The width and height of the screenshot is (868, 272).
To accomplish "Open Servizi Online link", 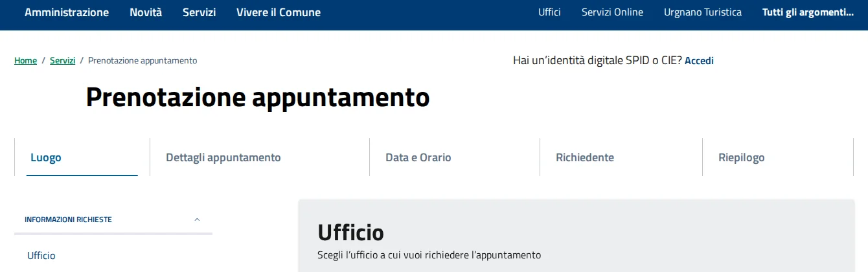I will (x=612, y=12).
